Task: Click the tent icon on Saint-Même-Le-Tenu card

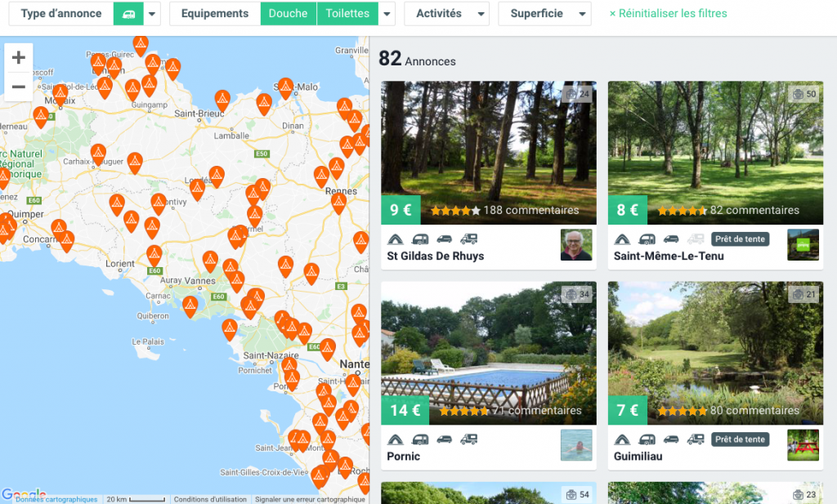Action: point(622,239)
